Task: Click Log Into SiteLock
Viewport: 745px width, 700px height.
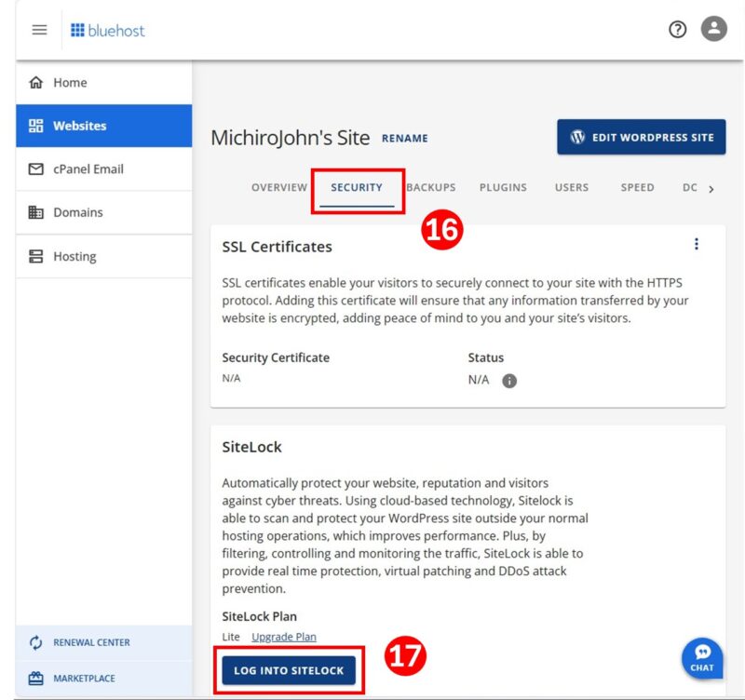Action: tap(291, 669)
